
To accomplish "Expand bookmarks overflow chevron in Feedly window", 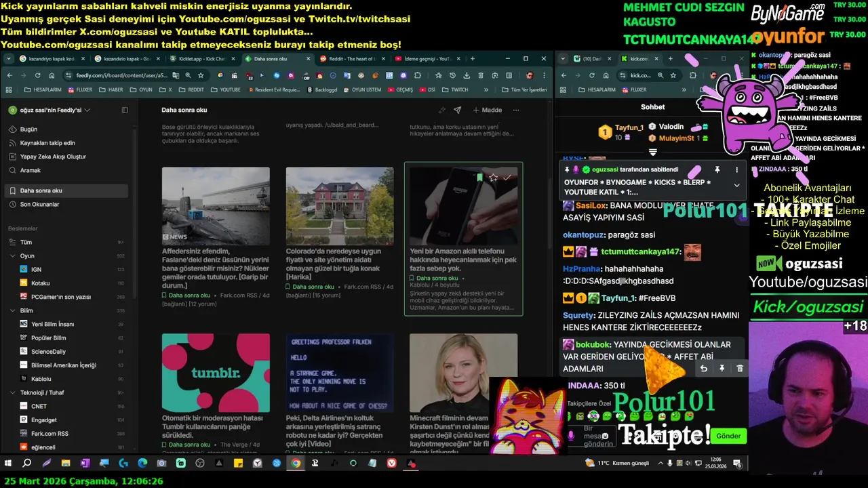I will click(486, 89).
